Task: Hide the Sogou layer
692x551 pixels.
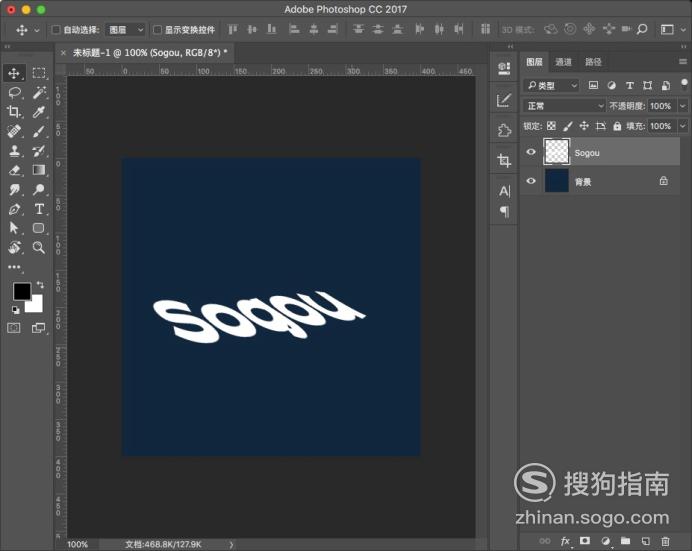Action: tap(531, 152)
